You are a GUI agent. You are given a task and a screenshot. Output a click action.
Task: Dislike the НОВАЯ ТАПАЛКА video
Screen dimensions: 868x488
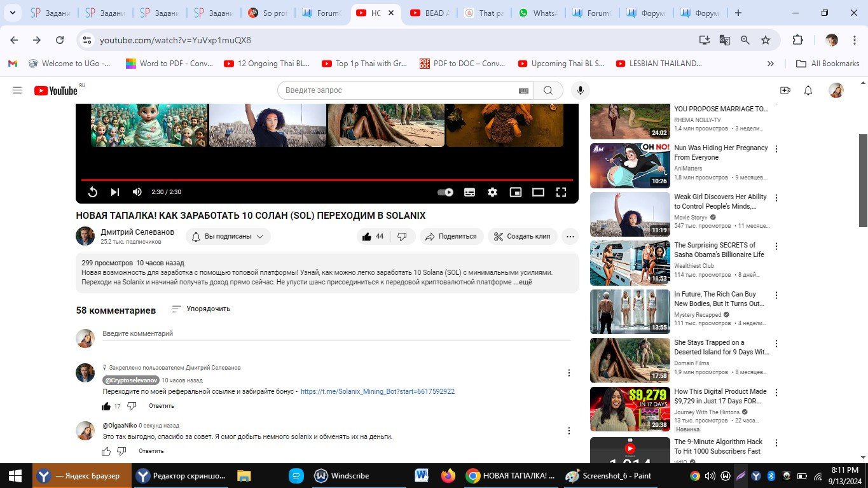402,236
